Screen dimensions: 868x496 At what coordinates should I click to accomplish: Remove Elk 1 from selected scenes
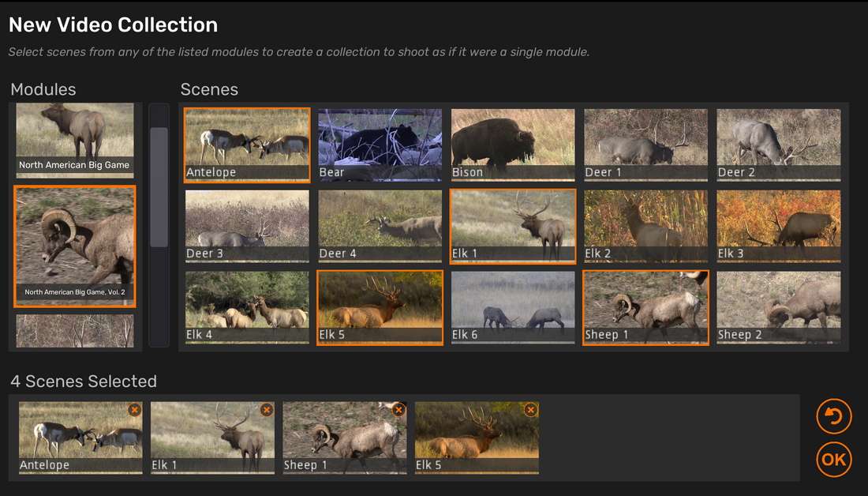point(267,410)
